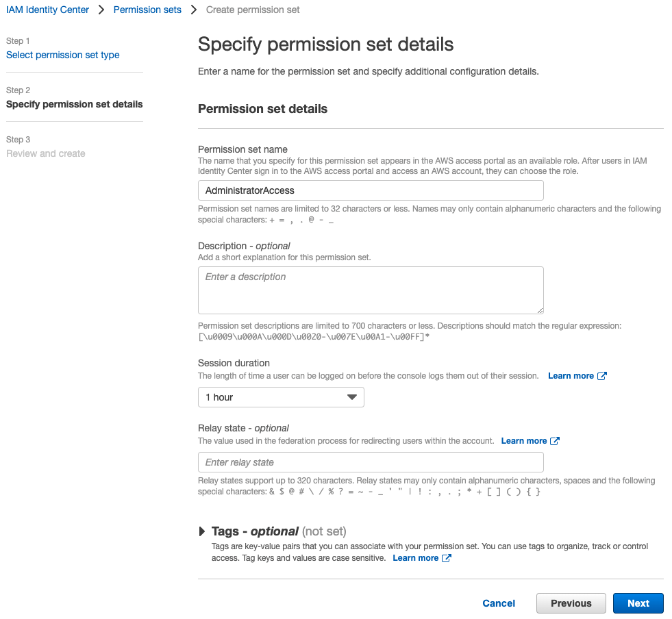Click the Next button
Image resolution: width=672 pixels, height=619 pixels.
click(638, 603)
